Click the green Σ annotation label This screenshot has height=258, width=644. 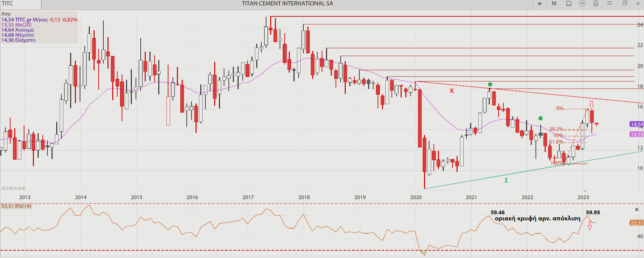tap(506, 180)
